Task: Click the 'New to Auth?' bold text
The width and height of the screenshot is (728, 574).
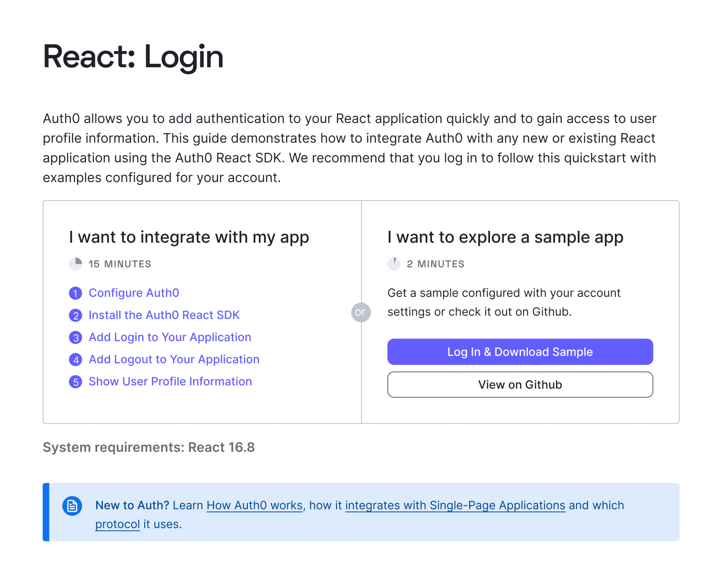Action: coord(132,505)
